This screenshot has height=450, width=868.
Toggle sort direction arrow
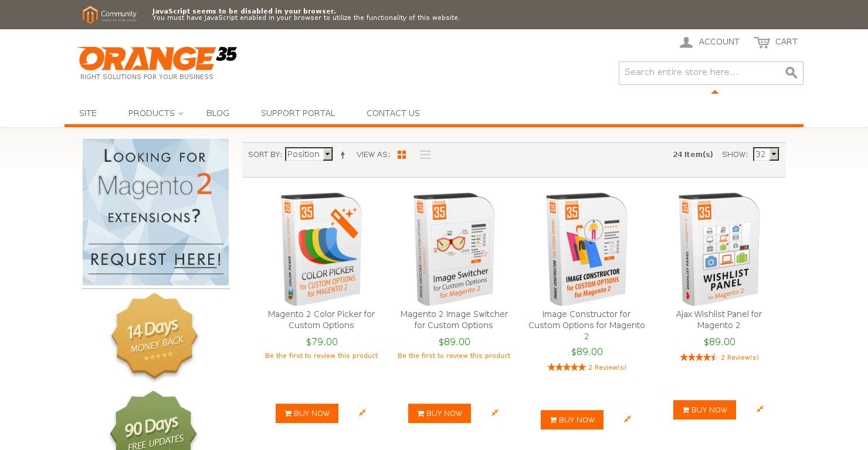343,155
